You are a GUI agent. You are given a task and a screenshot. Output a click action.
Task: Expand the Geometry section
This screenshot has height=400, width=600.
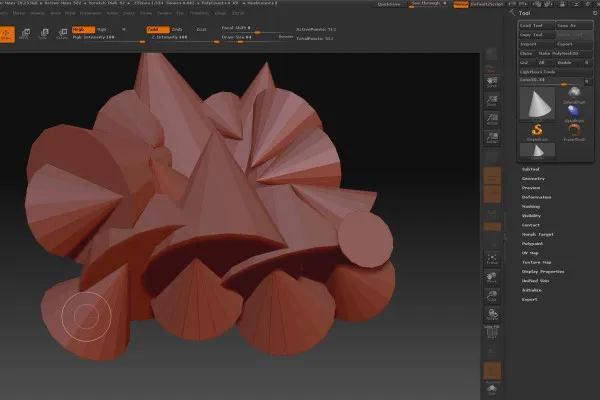click(533, 178)
